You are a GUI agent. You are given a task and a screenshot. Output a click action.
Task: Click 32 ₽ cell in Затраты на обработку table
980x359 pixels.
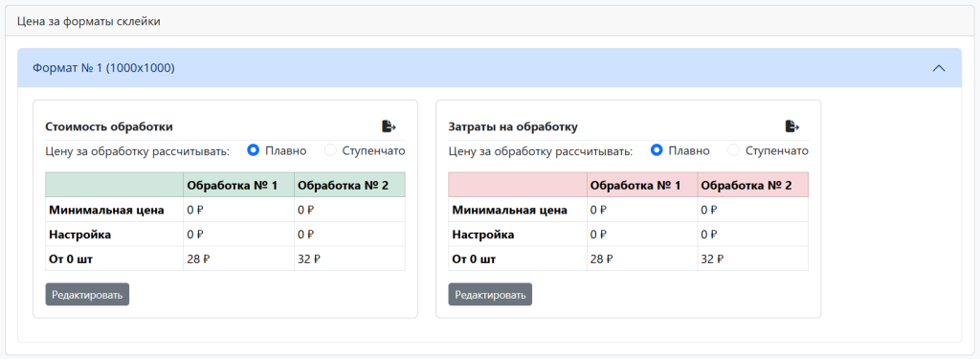point(752,258)
